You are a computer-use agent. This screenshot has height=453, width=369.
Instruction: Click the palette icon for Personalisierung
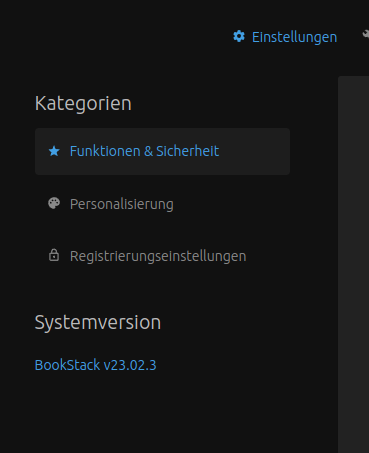54,203
